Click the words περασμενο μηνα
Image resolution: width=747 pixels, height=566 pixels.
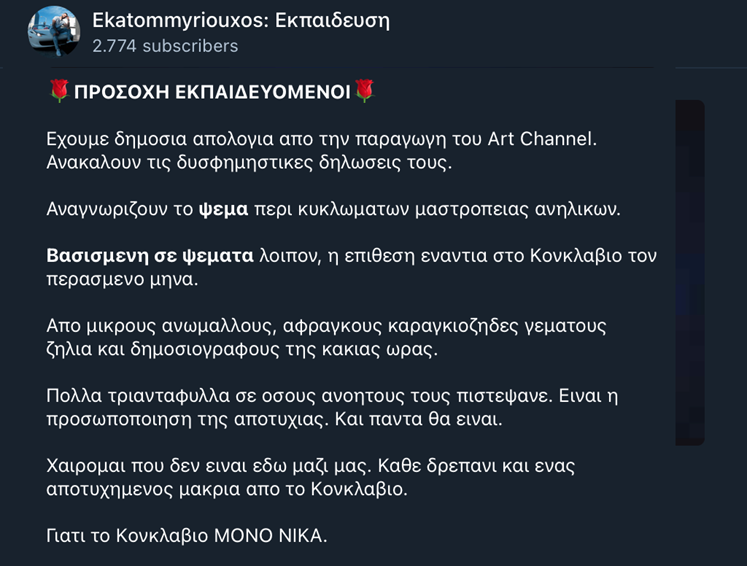(122, 280)
